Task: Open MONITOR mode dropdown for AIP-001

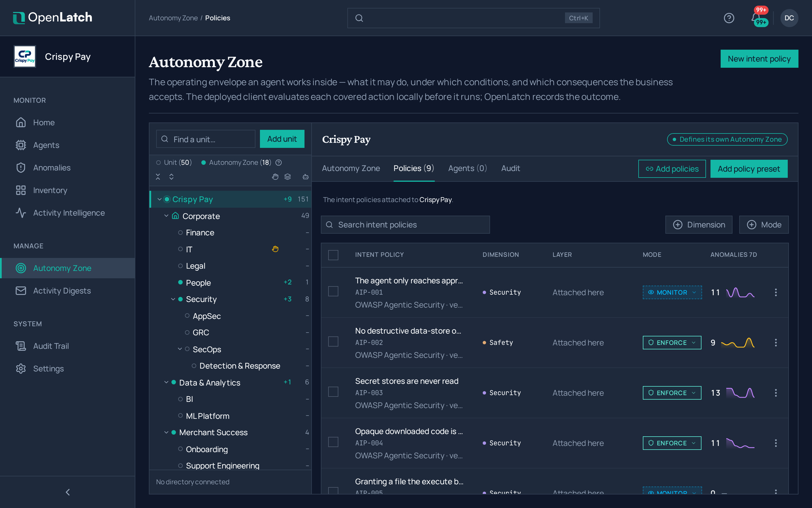Action: (x=672, y=292)
